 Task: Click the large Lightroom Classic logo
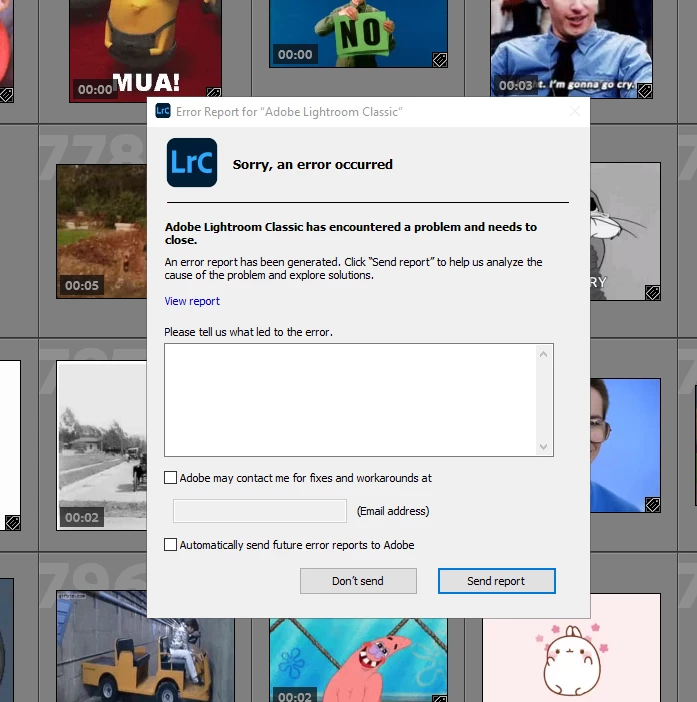(x=192, y=162)
